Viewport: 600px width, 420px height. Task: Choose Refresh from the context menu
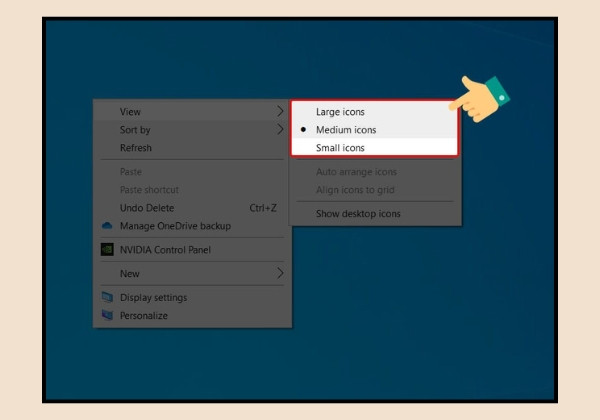tap(192, 148)
